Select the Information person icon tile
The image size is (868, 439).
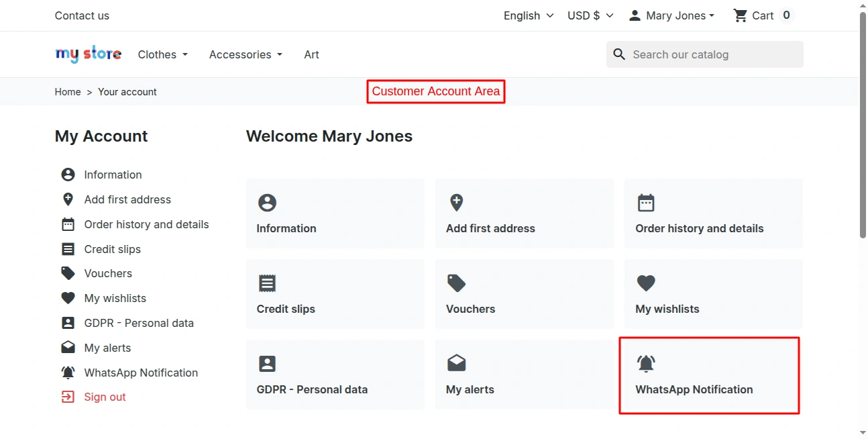[267, 203]
